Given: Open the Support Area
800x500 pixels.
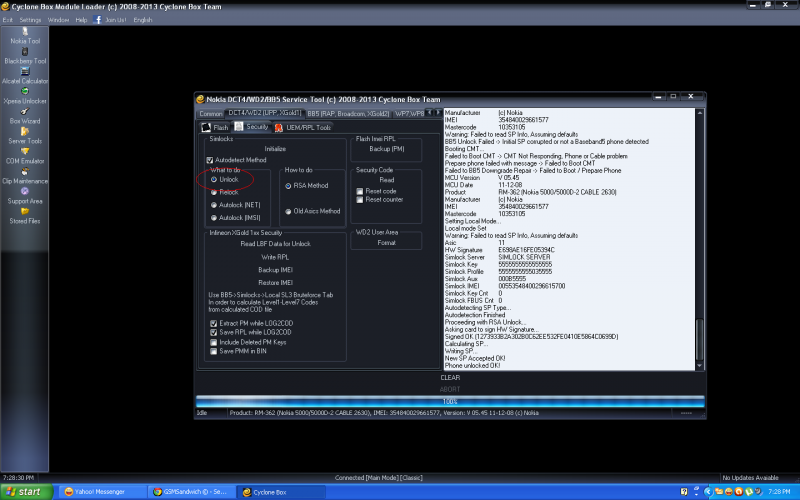Looking at the screenshot, I should point(25,194).
